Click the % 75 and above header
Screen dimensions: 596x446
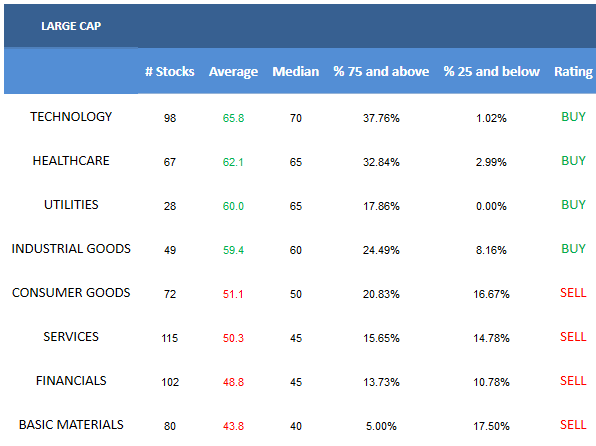[381, 71]
